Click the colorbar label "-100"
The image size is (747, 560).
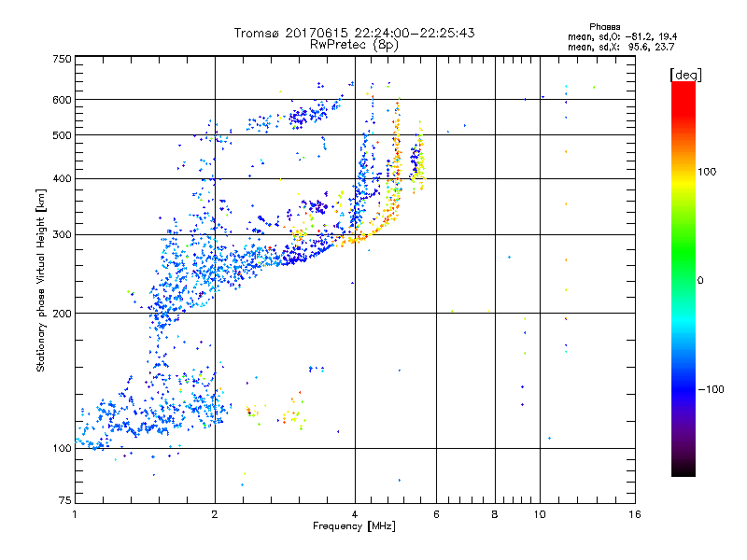point(711,389)
